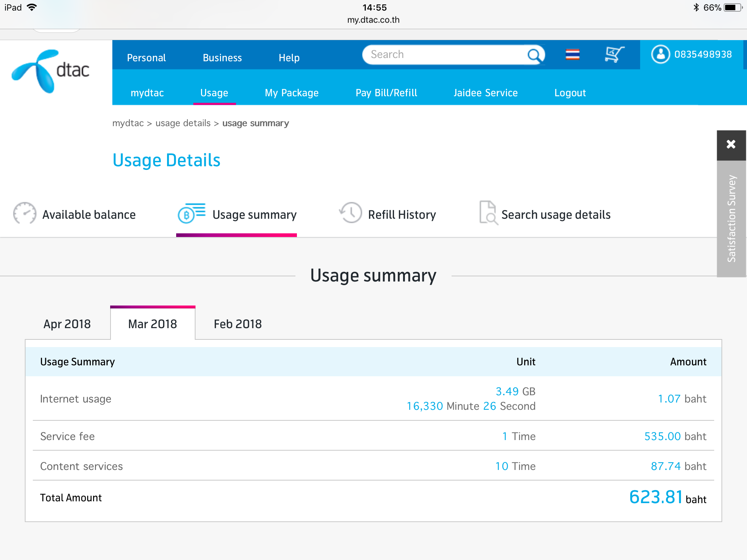
Task: Click the 3.49 GB value
Action: (x=515, y=391)
